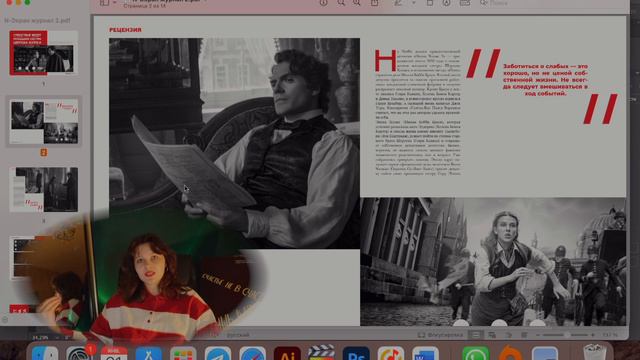Select the highlight pen tool icon
640x360 pixels.
(398, 3)
